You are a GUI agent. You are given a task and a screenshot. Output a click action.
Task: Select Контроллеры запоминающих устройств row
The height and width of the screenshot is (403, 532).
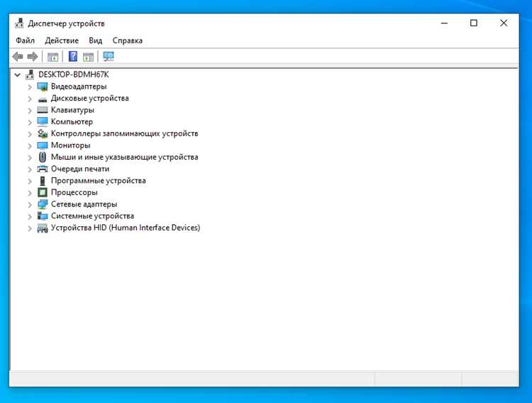[x=125, y=133]
